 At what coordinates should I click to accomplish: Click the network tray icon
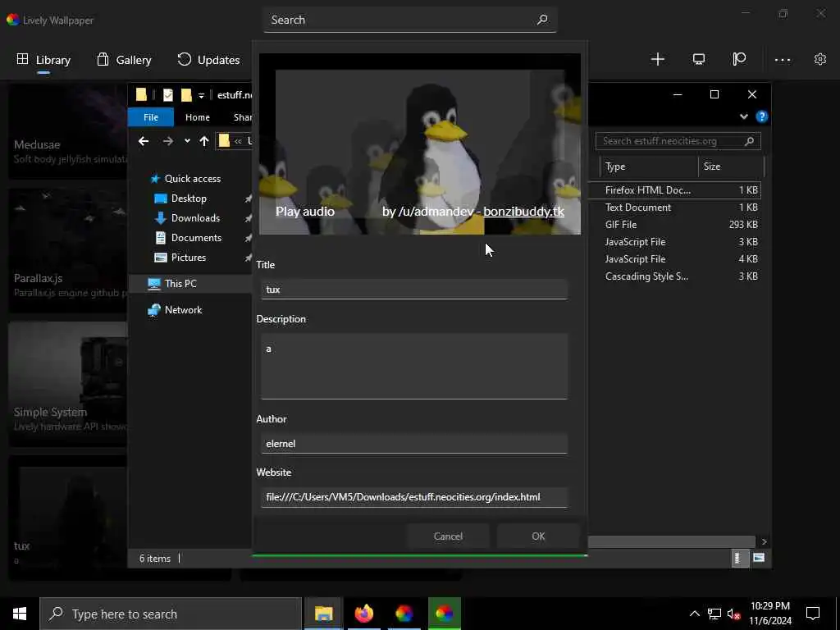[x=714, y=614]
